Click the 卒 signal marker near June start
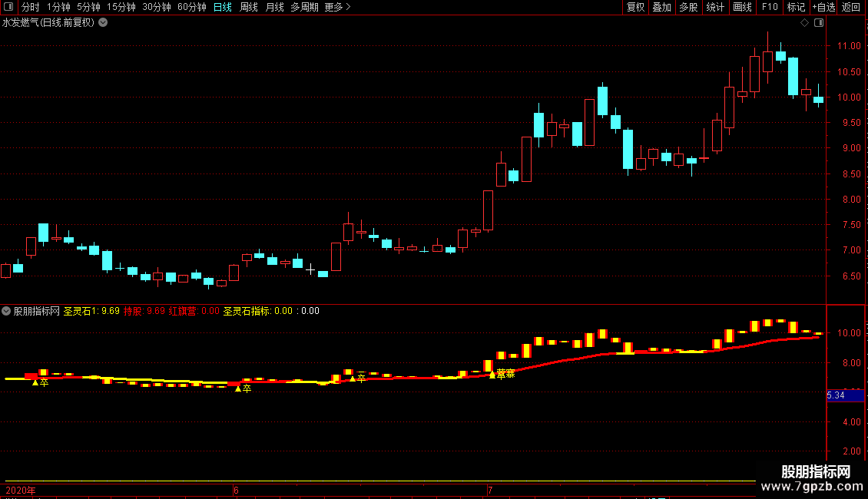The width and height of the screenshot is (868, 499). point(247,389)
